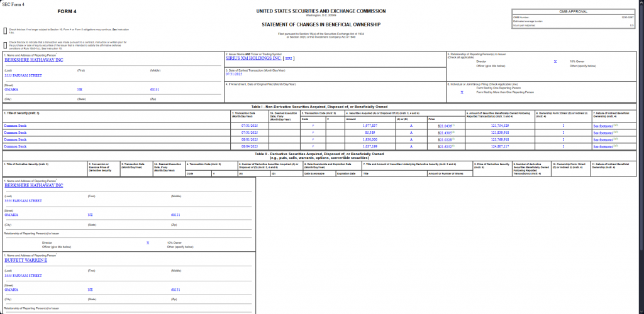This screenshot has height=314, width=644.
Task: Click the SIRI ticker symbol link
Action: (288, 58)
